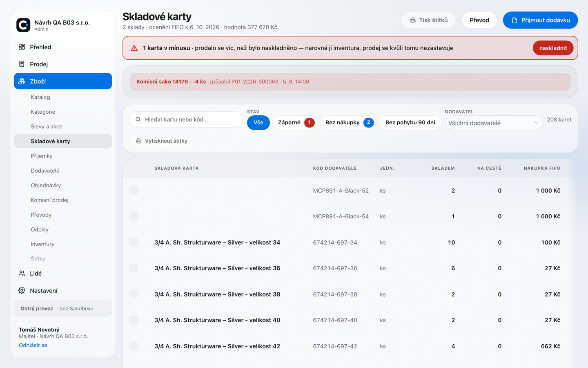Screen dimensions: 588x368
Task: Click the red warning triangle icon
Action: click(134, 48)
